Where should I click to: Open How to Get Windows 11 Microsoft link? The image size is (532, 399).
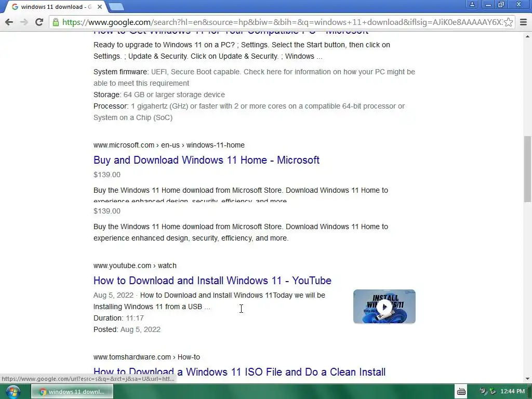[231, 33]
